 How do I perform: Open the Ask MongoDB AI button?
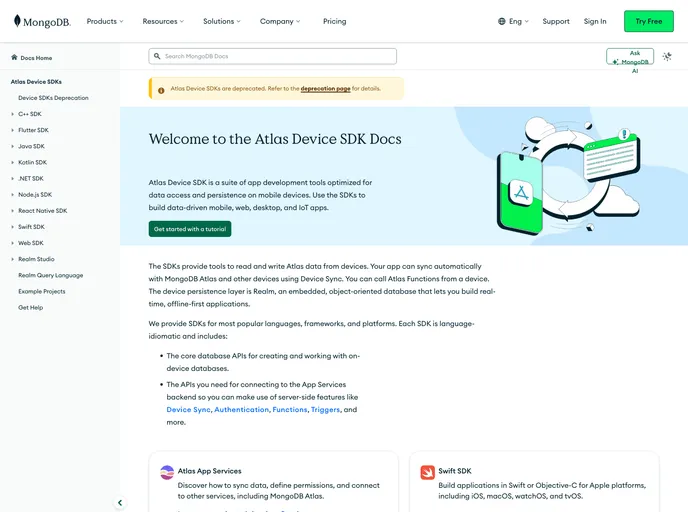pyautogui.click(x=630, y=57)
